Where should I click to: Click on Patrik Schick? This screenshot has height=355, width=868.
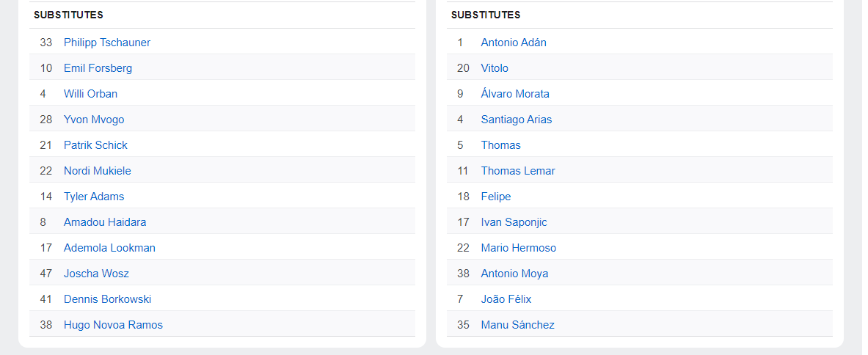(x=95, y=145)
